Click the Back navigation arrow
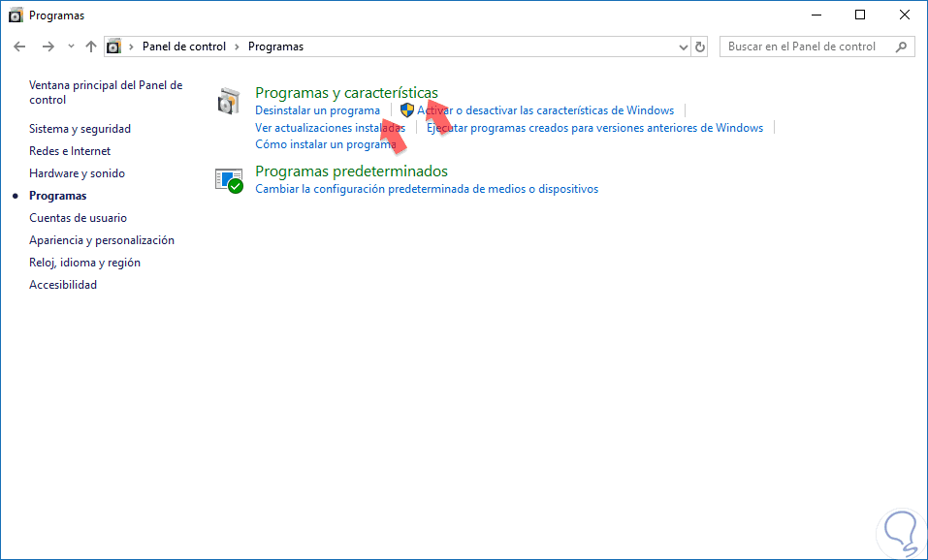The width and height of the screenshot is (928, 560). pyautogui.click(x=19, y=47)
